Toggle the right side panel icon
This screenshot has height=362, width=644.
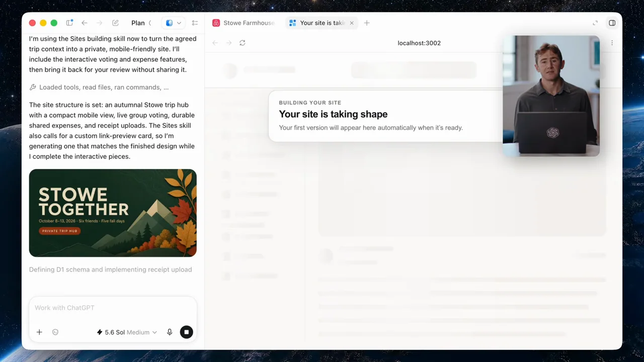612,23
